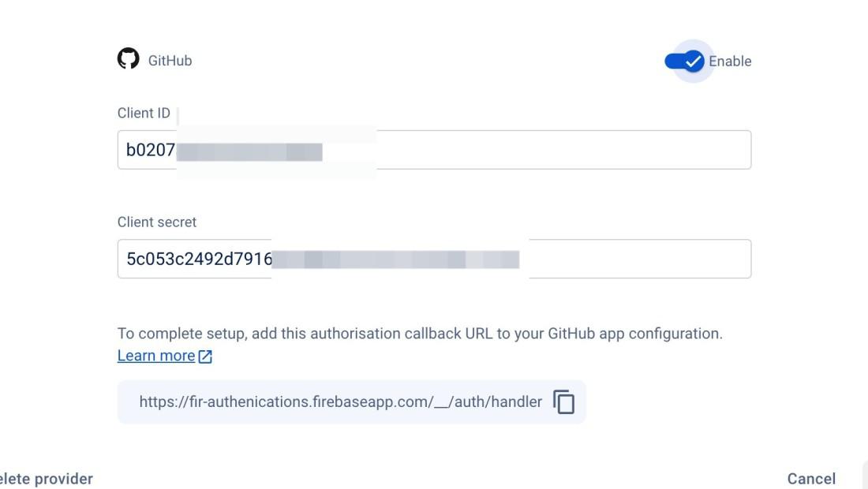This screenshot has width=868, height=489.
Task: Click the Delete provider button
Action: coord(47,479)
